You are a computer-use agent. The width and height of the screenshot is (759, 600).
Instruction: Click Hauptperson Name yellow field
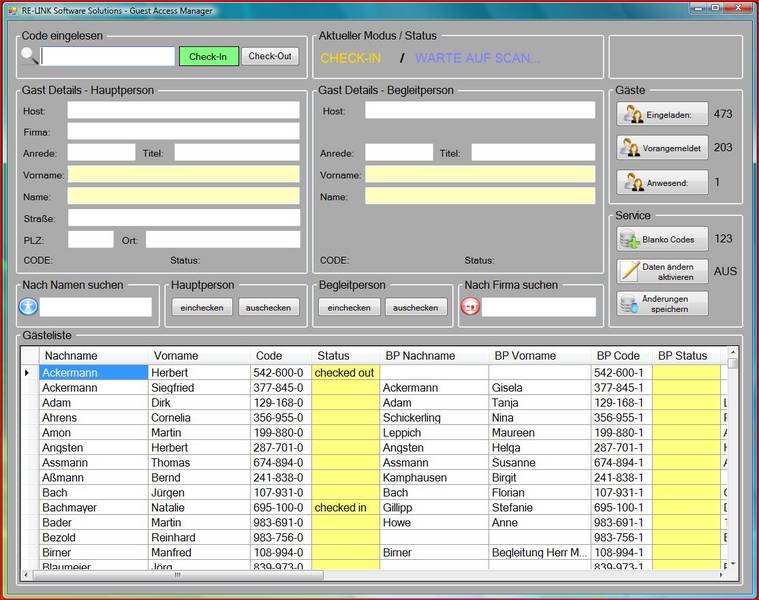[183, 196]
